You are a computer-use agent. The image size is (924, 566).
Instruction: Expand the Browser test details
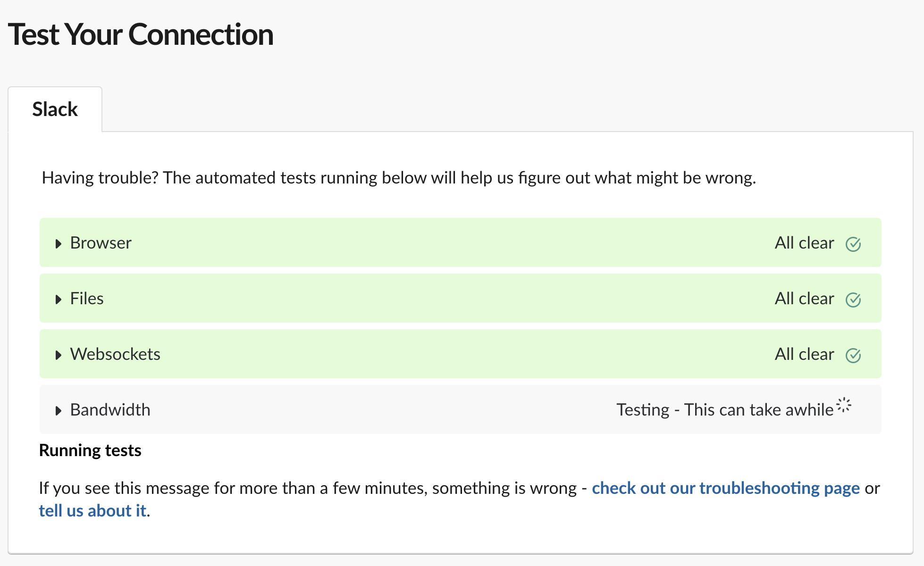pyautogui.click(x=59, y=243)
